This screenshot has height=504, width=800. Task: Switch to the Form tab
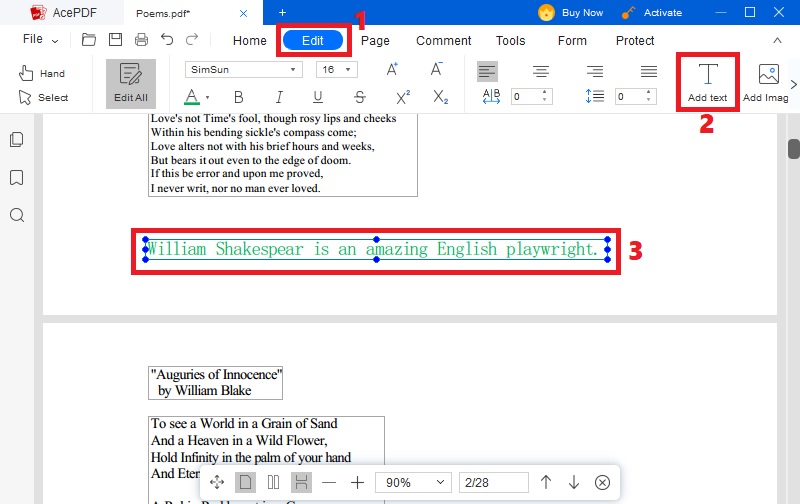[x=572, y=40]
